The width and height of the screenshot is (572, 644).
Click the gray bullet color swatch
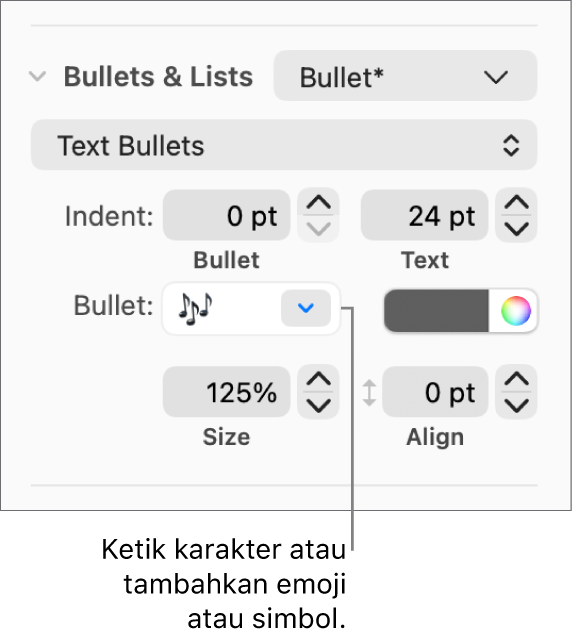pos(436,310)
